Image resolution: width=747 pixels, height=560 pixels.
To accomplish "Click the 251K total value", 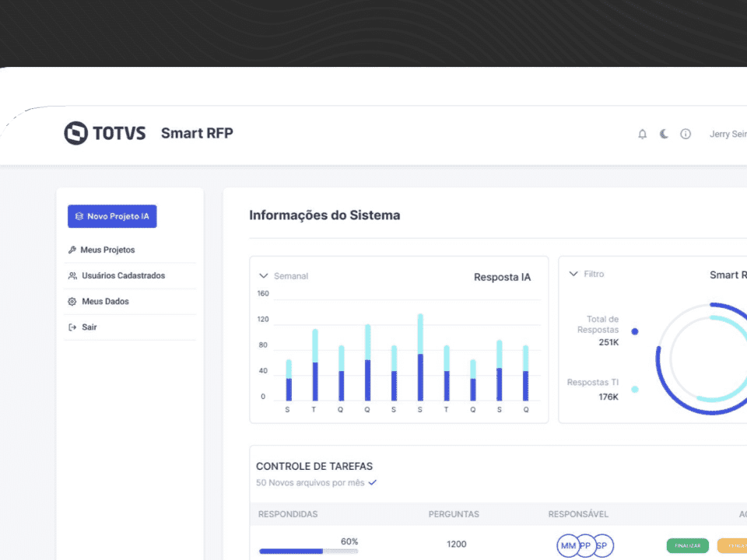I will (x=608, y=342).
